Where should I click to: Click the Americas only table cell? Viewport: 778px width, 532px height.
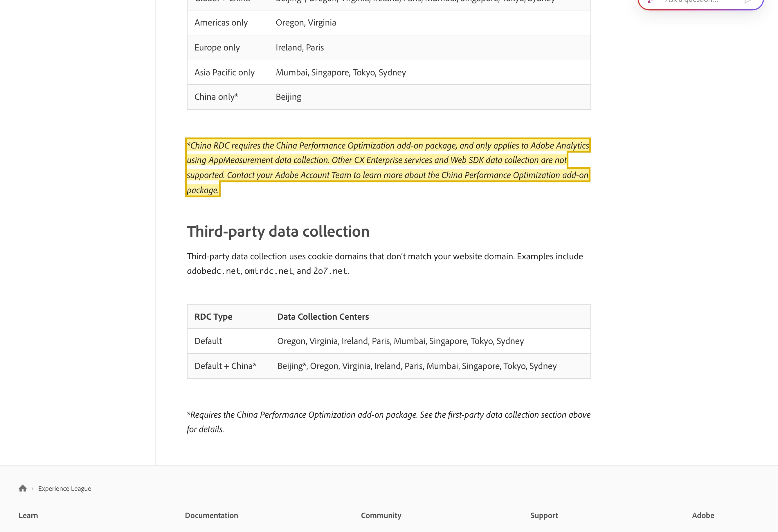pos(228,23)
